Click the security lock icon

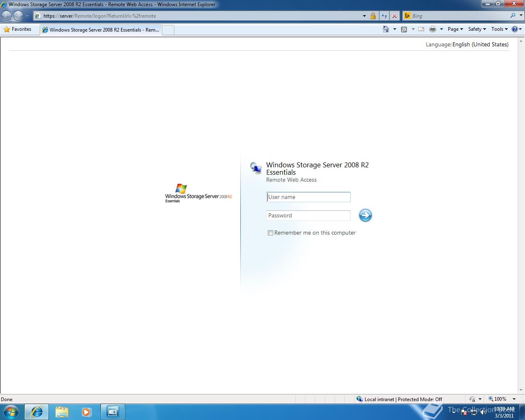[373, 16]
